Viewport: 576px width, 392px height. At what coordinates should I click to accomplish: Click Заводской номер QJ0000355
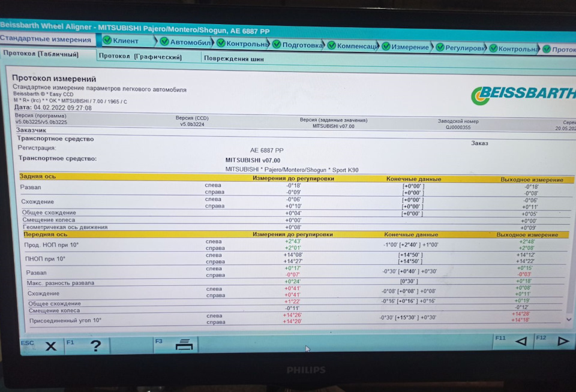[x=458, y=127]
